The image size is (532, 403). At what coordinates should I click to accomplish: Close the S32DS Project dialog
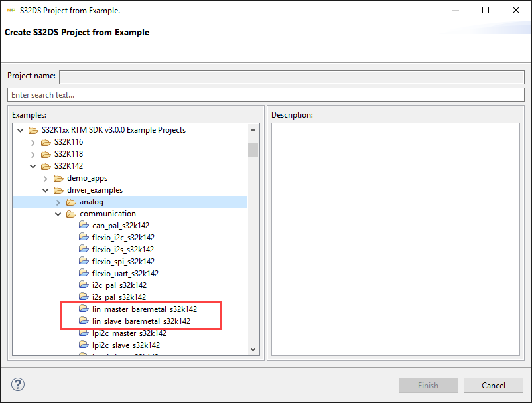(515, 10)
